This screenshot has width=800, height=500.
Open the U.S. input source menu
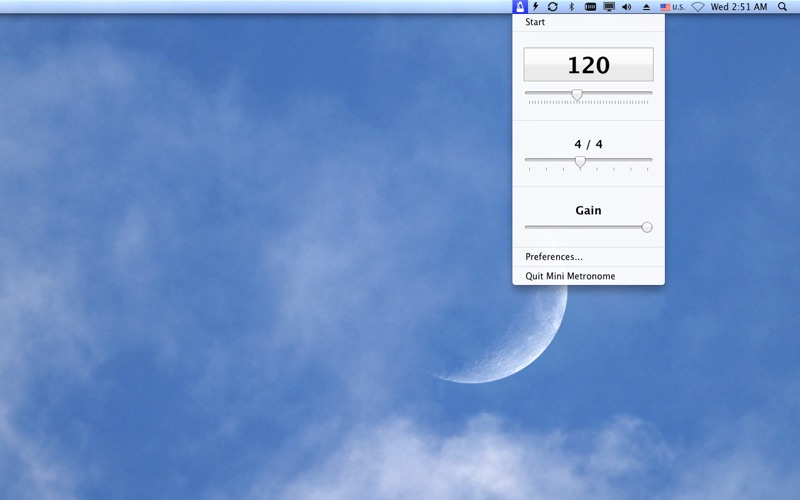pos(672,7)
